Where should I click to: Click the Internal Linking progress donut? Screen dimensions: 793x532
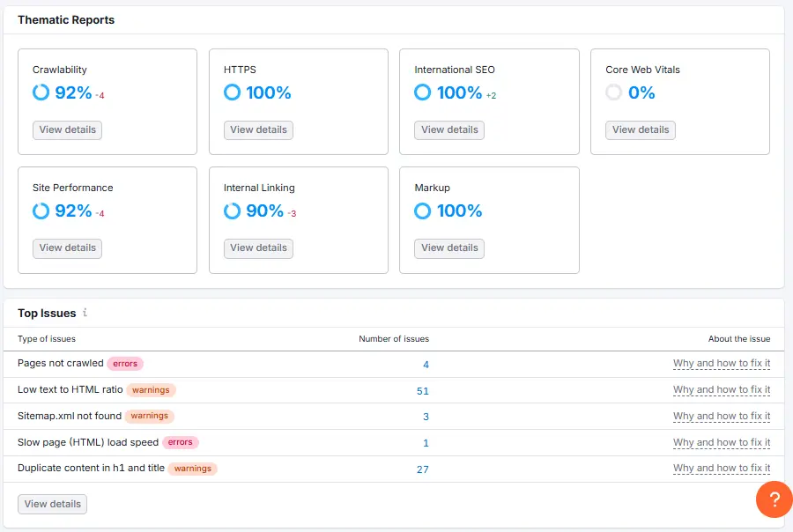[x=232, y=211]
